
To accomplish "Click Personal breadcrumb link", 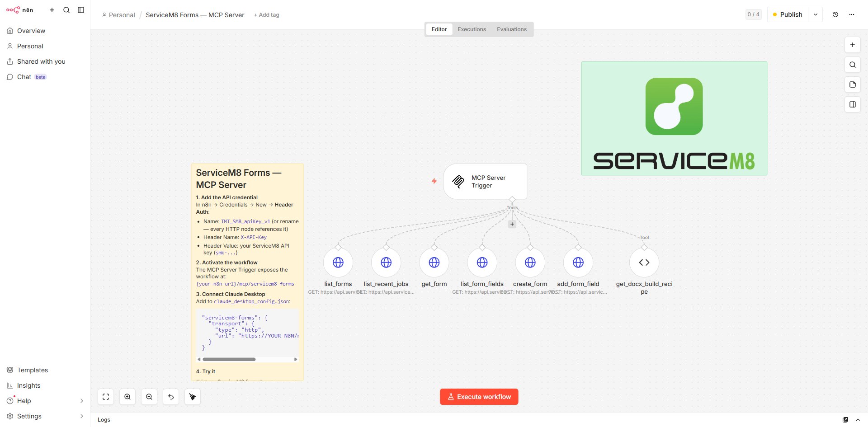I will click(118, 15).
